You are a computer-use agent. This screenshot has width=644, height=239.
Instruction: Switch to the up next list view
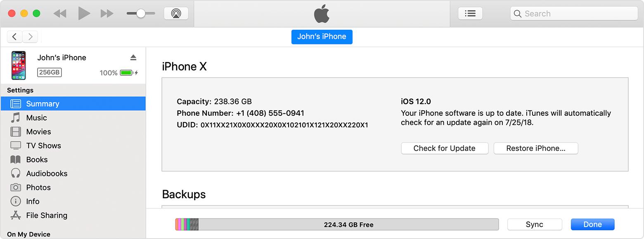pos(470,13)
